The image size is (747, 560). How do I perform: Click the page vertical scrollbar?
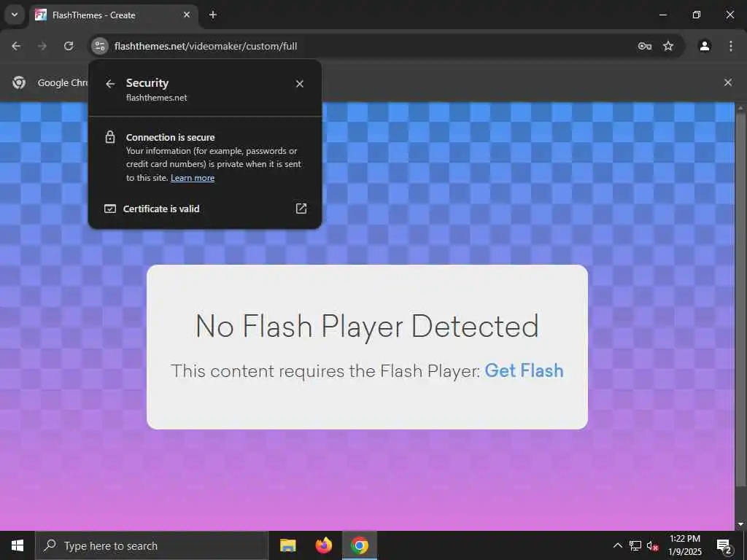[x=740, y=300]
